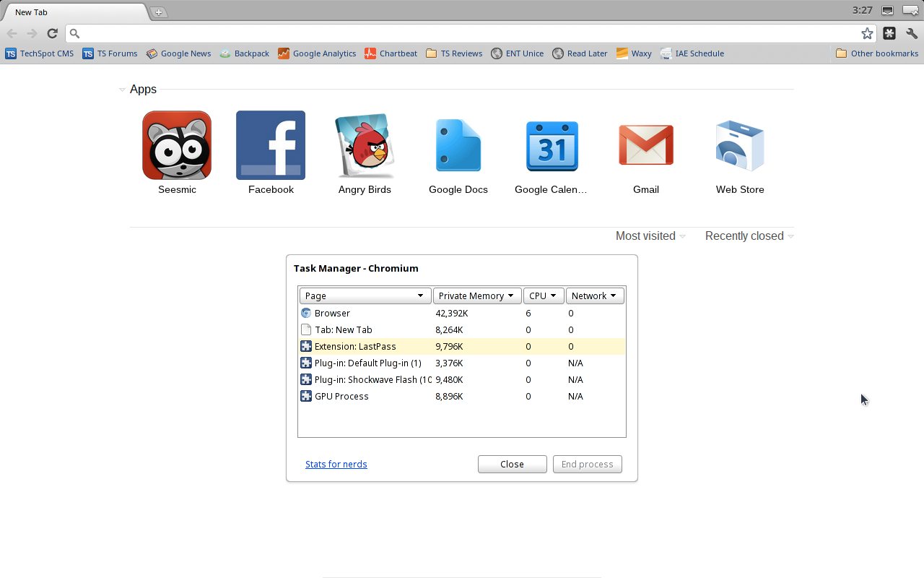Collapse the Apps section
Screen dimensions: 924x578
click(x=122, y=90)
